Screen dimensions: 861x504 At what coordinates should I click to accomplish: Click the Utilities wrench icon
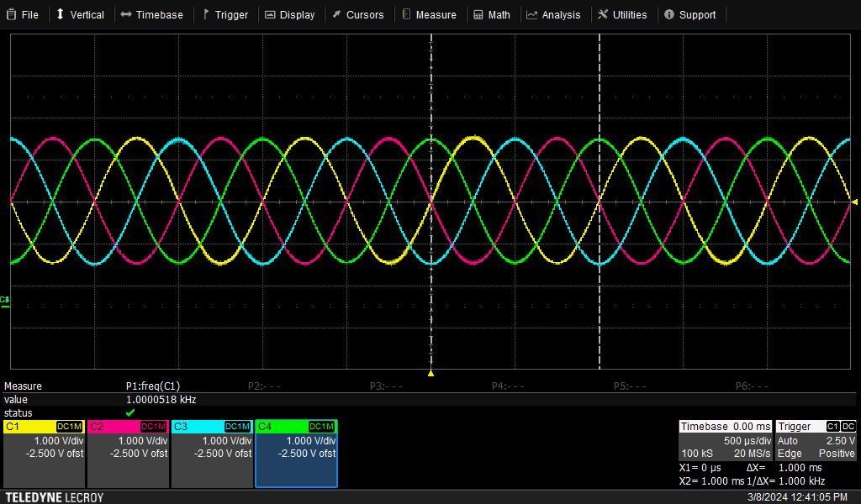point(603,14)
